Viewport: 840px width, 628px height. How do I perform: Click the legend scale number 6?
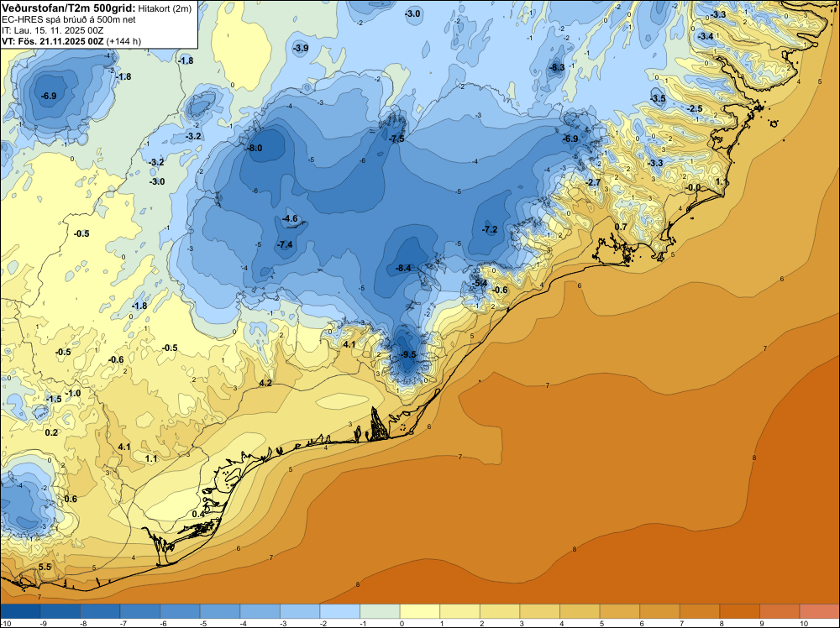642,624
